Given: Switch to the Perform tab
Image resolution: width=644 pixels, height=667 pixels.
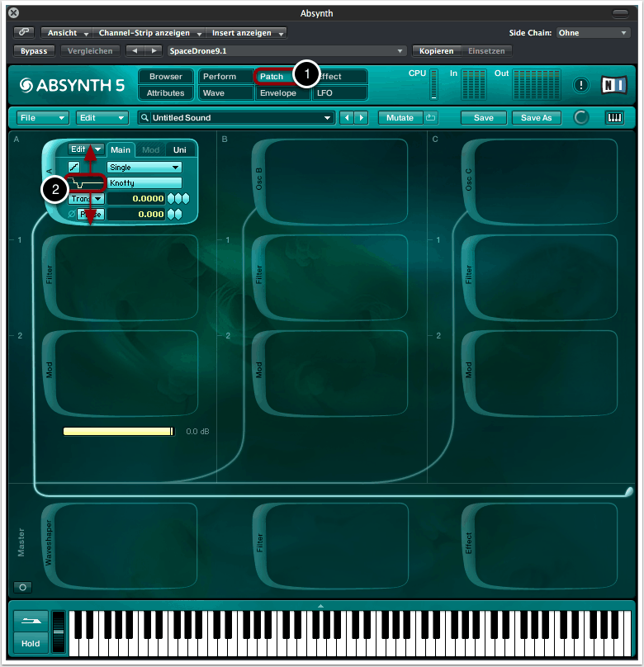Looking at the screenshot, I should tap(225, 77).
